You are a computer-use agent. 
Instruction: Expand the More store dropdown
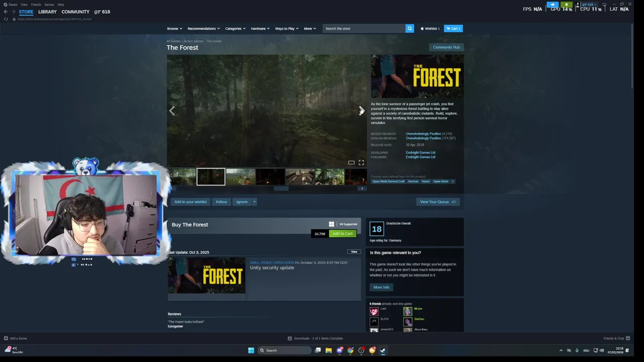coord(310,29)
